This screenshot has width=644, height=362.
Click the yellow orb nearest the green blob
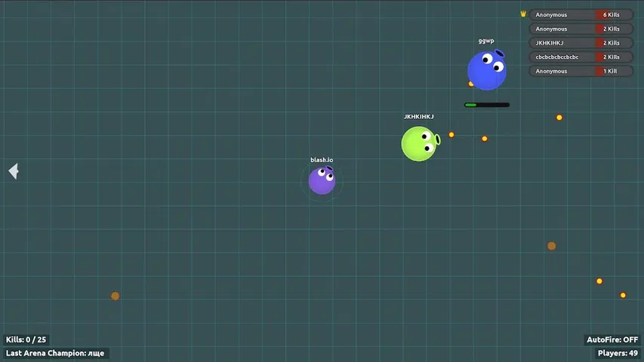coord(451,135)
